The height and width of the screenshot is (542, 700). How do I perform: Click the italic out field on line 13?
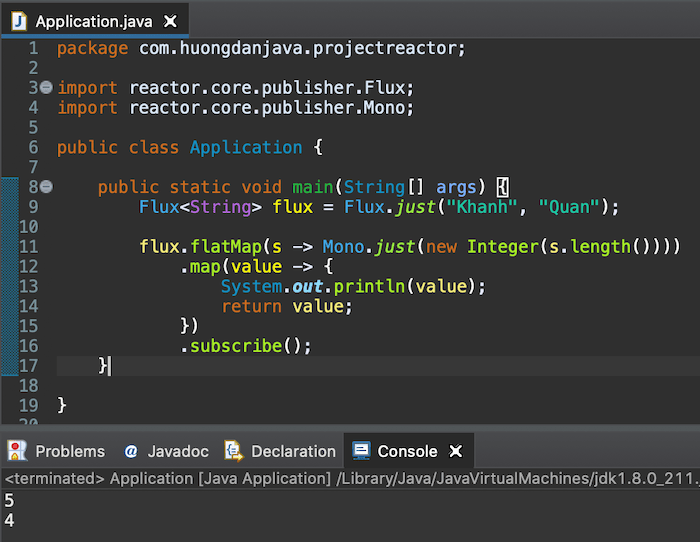(308, 286)
